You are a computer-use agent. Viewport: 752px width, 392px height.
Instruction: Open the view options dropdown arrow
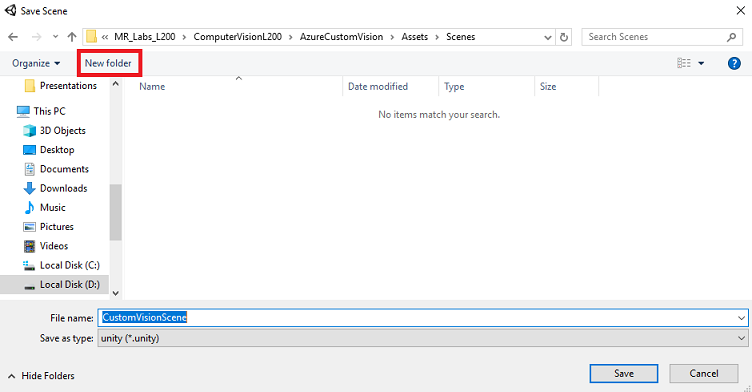pyautogui.click(x=701, y=63)
